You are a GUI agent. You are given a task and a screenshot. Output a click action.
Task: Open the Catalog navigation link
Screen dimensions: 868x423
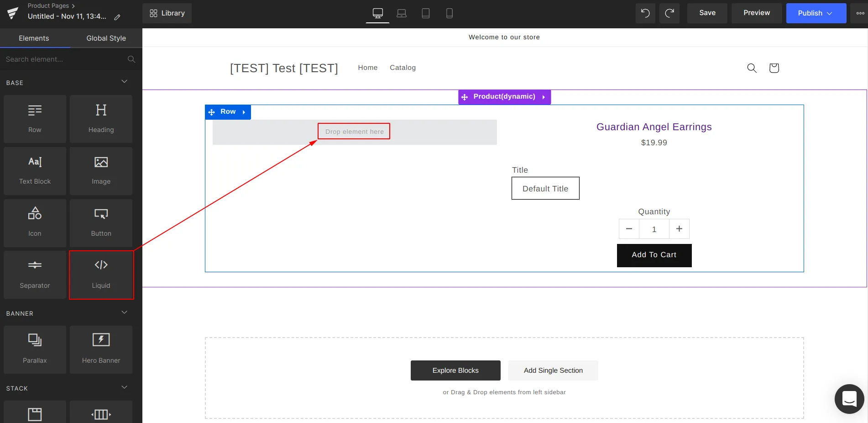[x=403, y=68]
